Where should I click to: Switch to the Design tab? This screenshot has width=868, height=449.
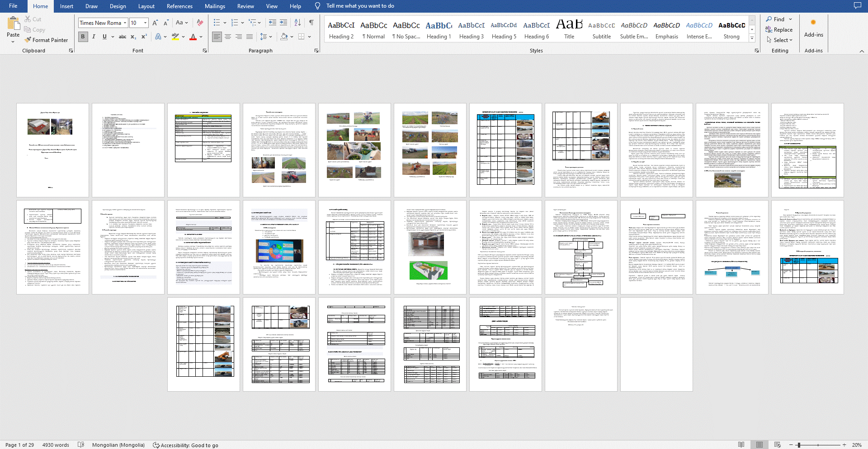click(x=118, y=6)
